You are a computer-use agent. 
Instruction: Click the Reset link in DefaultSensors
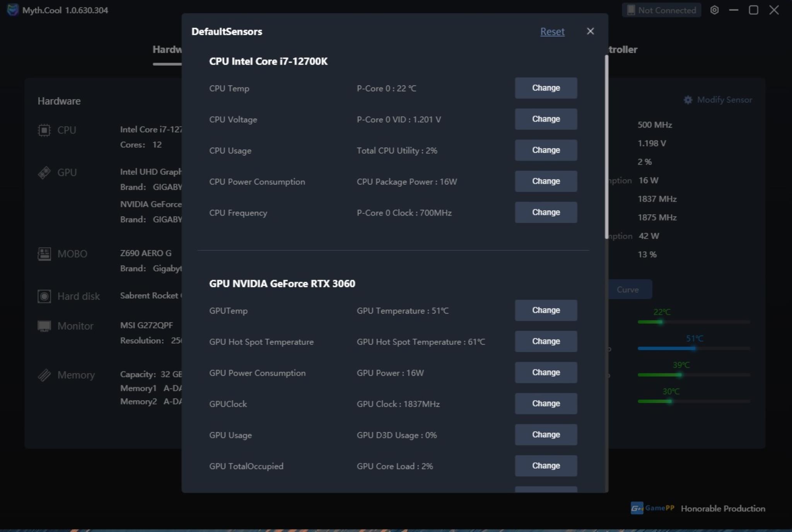click(552, 32)
